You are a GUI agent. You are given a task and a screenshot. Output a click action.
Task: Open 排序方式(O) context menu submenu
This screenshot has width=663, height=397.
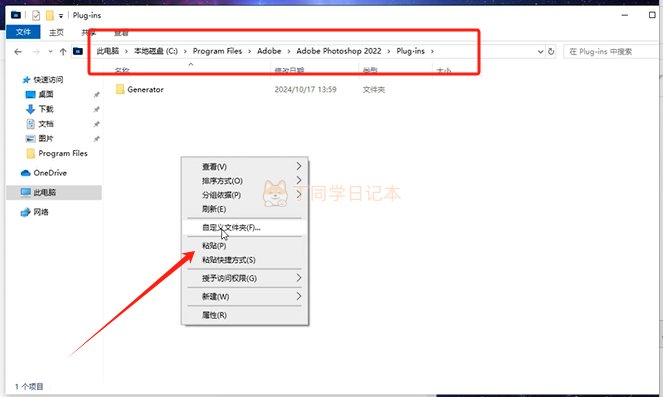[245, 181]
